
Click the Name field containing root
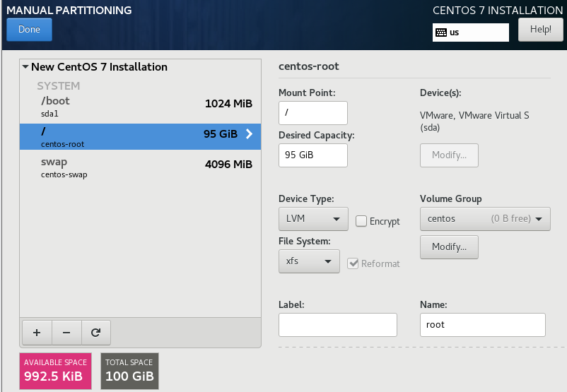tap(483, 325)
